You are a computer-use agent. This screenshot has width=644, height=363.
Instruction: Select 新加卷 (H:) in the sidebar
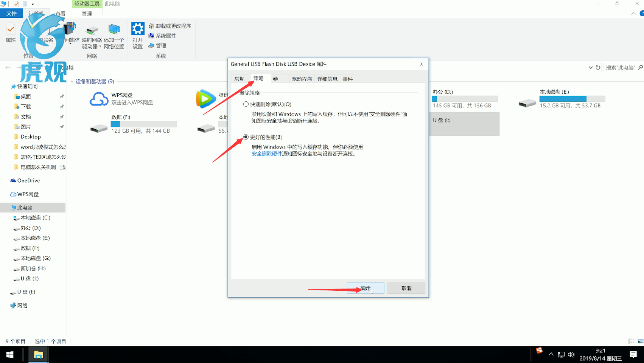click(30, 268)
